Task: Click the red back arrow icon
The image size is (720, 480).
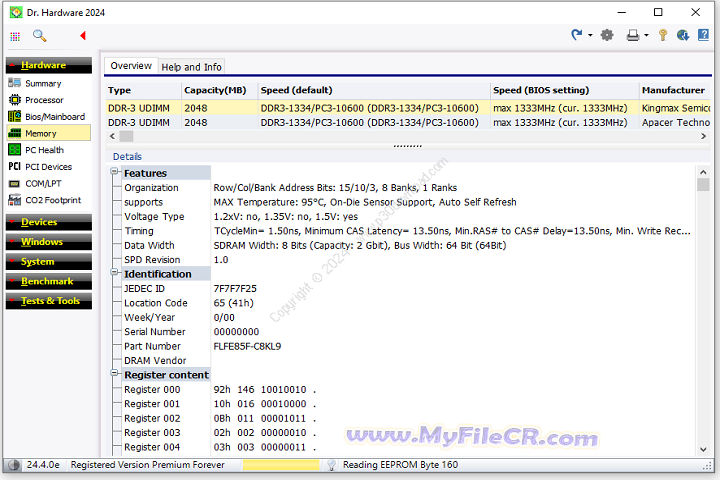Action: [x=83, y=35]
